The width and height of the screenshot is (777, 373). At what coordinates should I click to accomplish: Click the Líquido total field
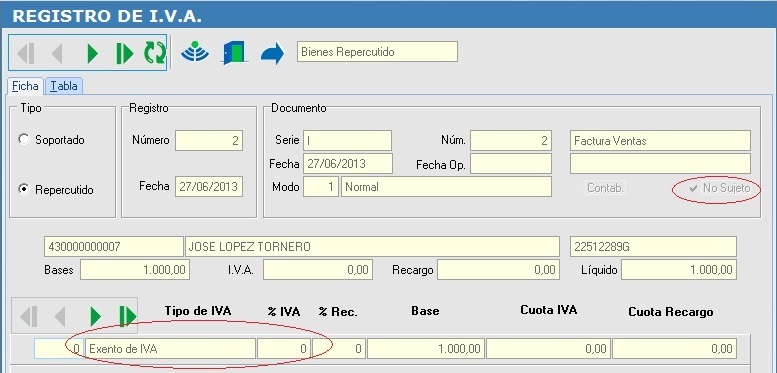(679, 270)
